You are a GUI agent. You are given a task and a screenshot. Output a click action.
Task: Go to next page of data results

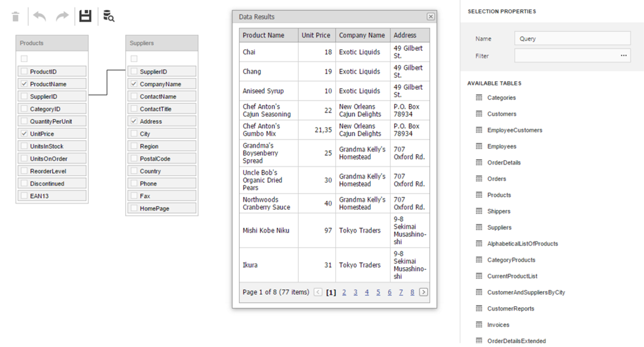click(x=423, y=292)
